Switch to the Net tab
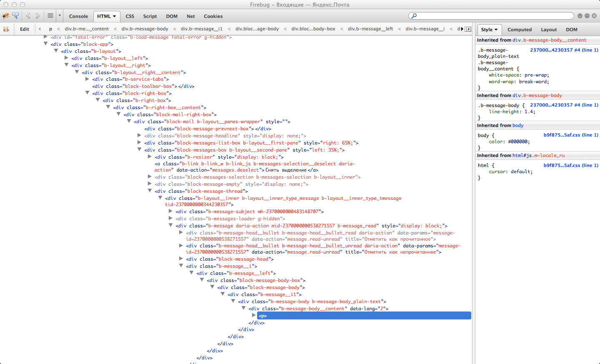The image size is (600, 364). (x=191, y=16)
